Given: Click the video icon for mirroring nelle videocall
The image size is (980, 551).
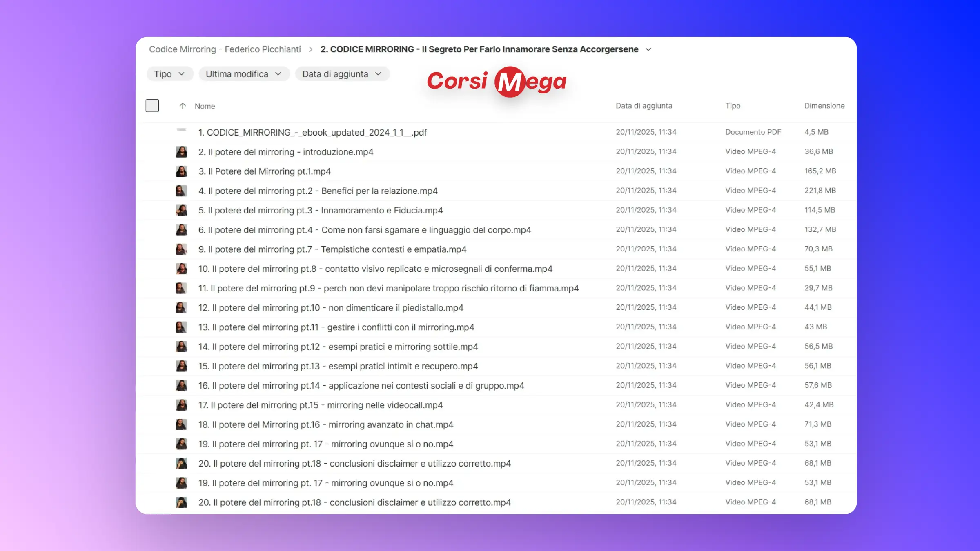Looking at the screenshot, I should pyautogui.click(x=181, y=405).
